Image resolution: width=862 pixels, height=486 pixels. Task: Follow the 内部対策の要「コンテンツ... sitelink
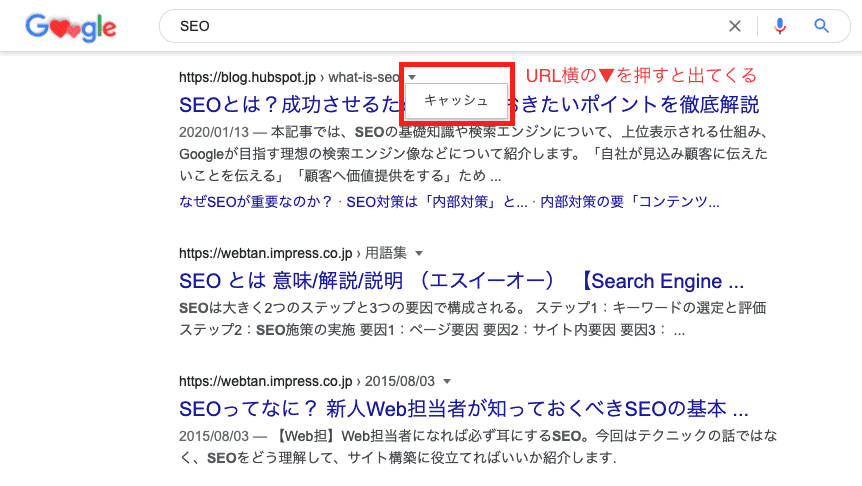pos(629,202)
